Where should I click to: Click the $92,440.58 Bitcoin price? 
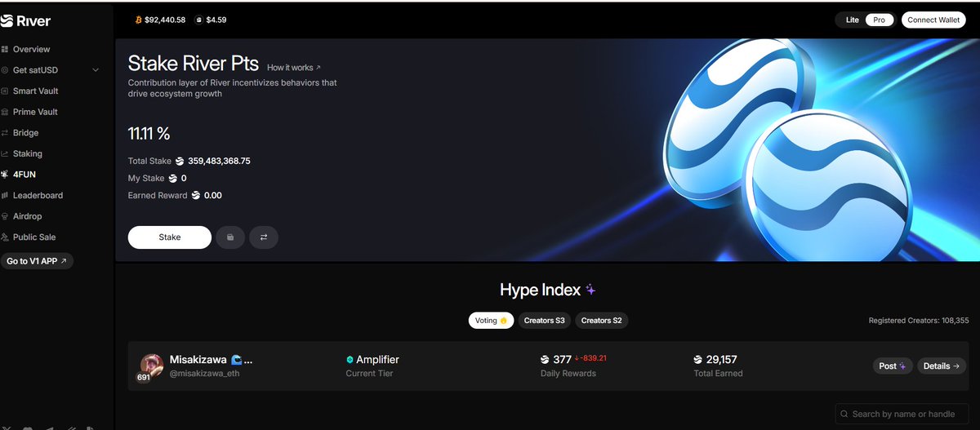click(x=165, y=20)
